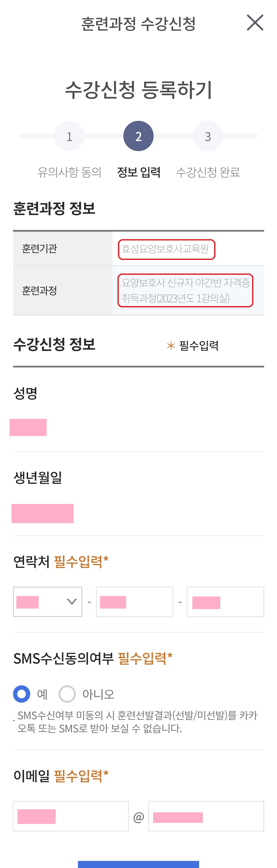Click the blue button at page bottom

click(138, 864)
